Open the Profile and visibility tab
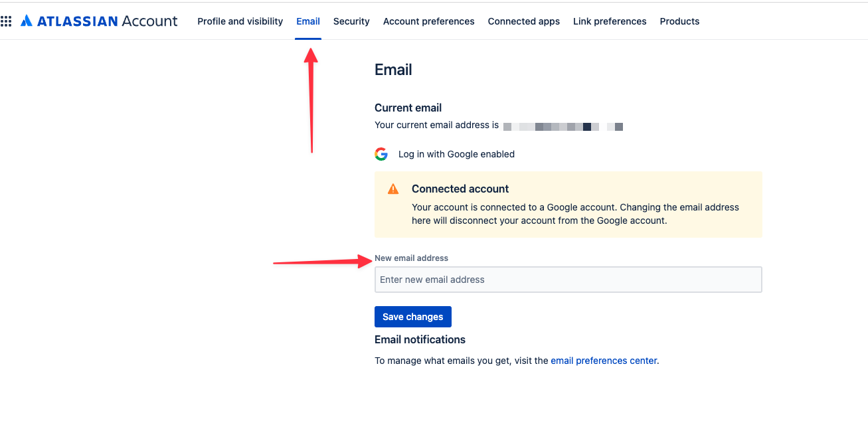The image size is (868, 421). pos(240,21)
